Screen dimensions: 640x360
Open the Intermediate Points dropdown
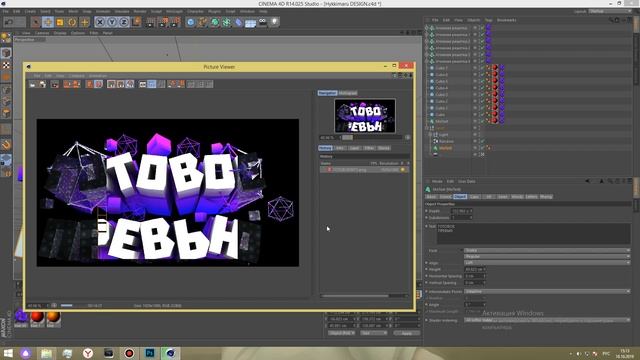click(x=547, y=291)
